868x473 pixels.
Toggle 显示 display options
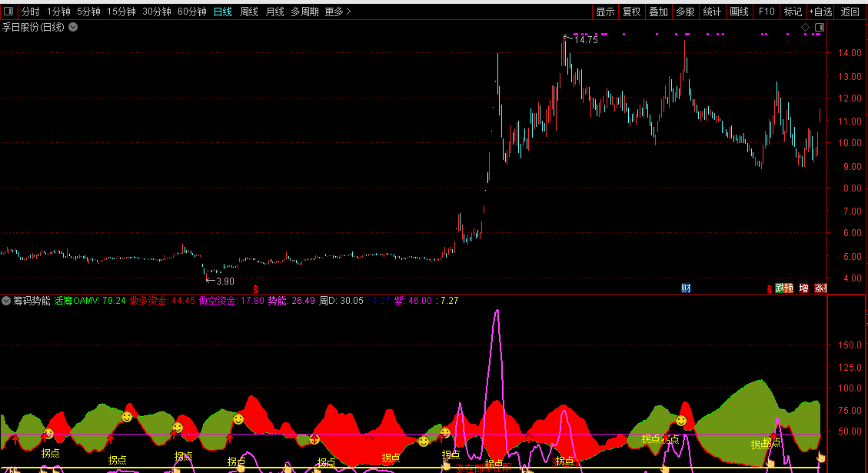(605, 12)
